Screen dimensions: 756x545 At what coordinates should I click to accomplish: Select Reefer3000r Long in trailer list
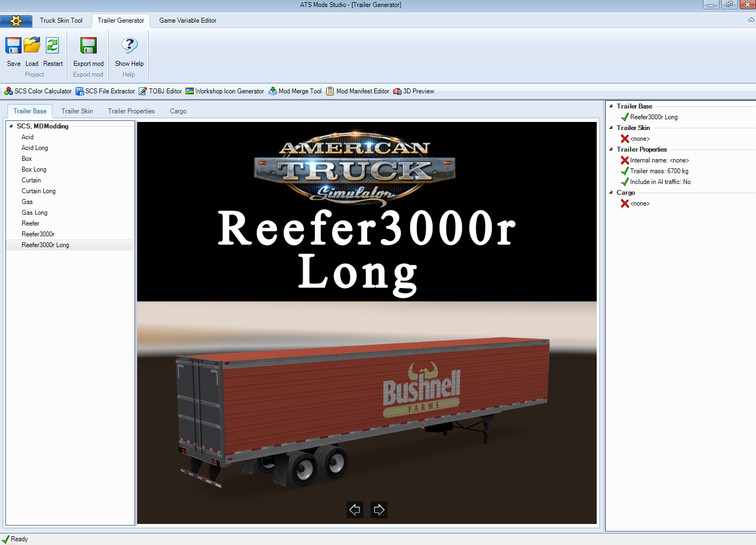coord(69,245)
